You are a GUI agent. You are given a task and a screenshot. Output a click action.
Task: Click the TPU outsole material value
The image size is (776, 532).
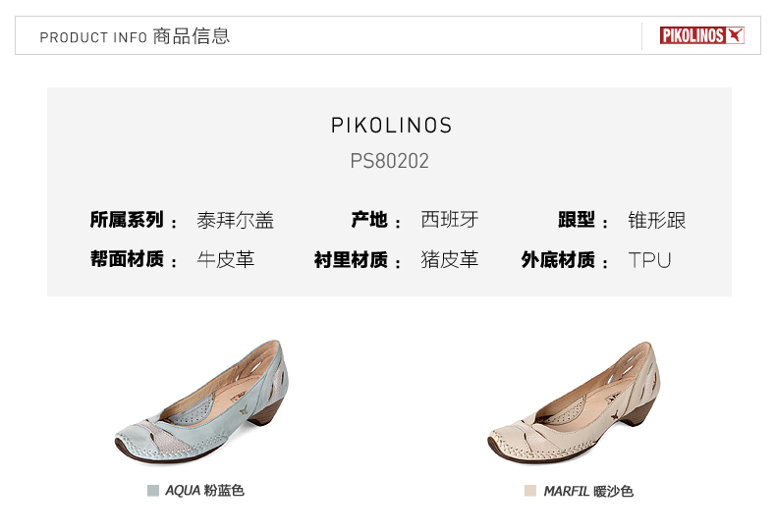click(x=649, y=260)
